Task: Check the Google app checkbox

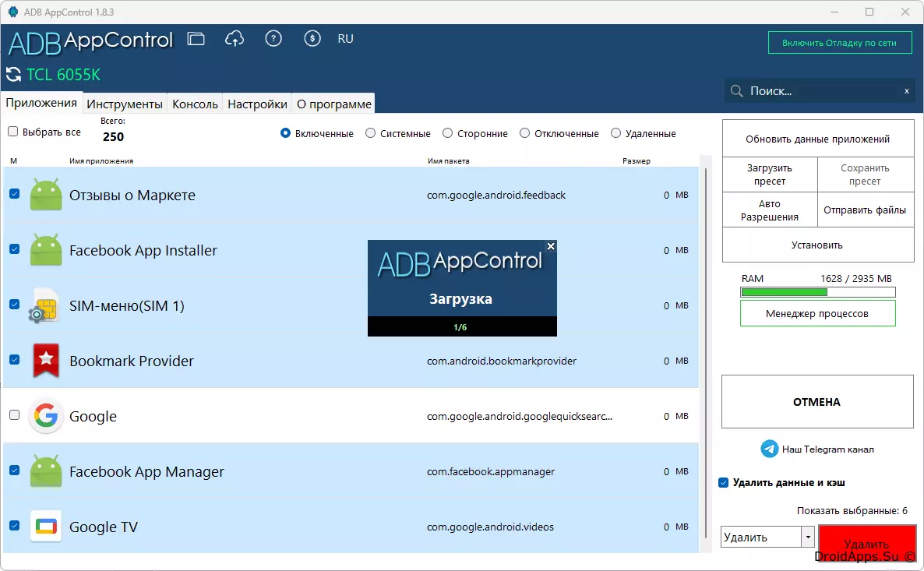Action: 15,415
